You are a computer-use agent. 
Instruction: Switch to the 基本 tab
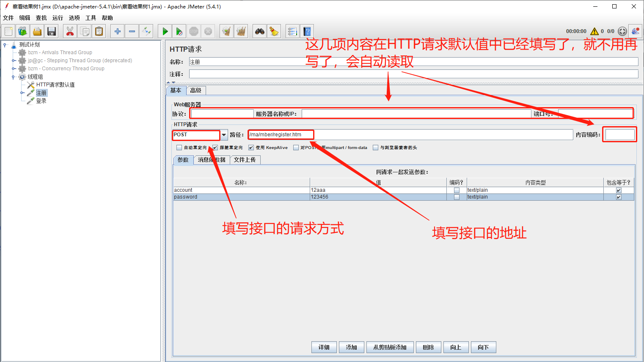[x=176, y=90]
